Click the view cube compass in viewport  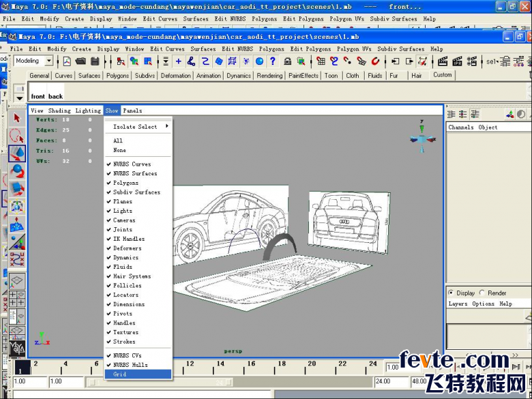pyautogui.click(x=422, y=138)
